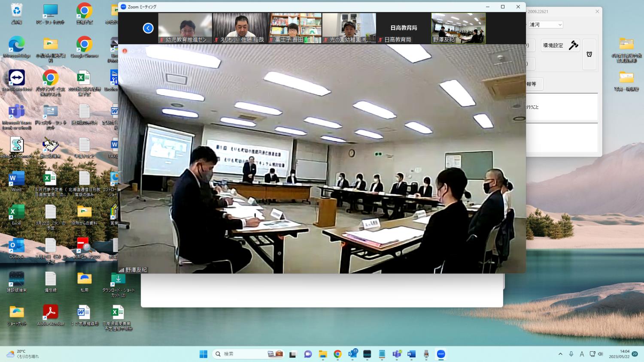This screenshot has width=644, height=362.
Task: Expand hidden system tray icons with the chevron
Action: click(x=560, y=354)
